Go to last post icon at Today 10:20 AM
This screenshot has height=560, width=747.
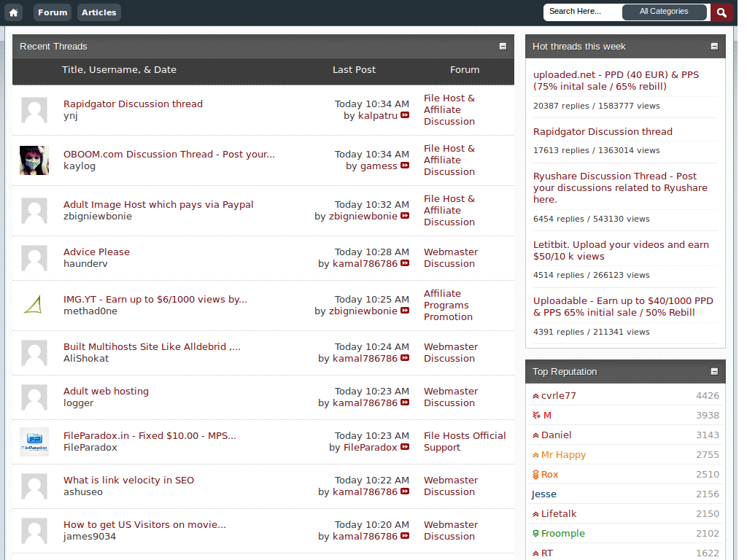405,536
